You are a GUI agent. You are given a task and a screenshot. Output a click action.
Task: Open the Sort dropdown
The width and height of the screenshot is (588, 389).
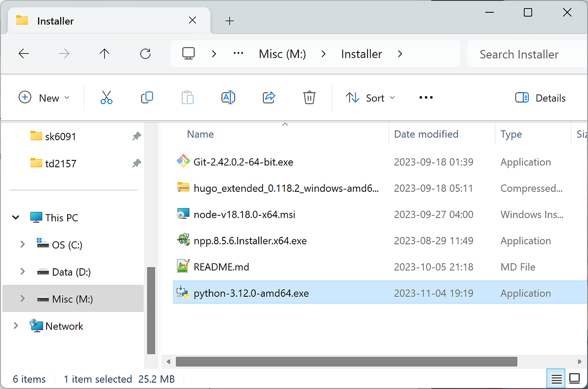[x=370, y=98]
